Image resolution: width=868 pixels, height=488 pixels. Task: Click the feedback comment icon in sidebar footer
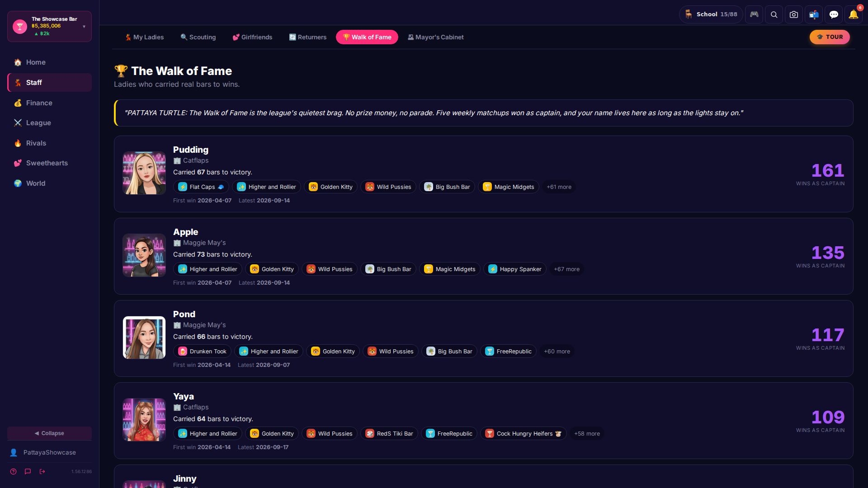coord(28,471)
